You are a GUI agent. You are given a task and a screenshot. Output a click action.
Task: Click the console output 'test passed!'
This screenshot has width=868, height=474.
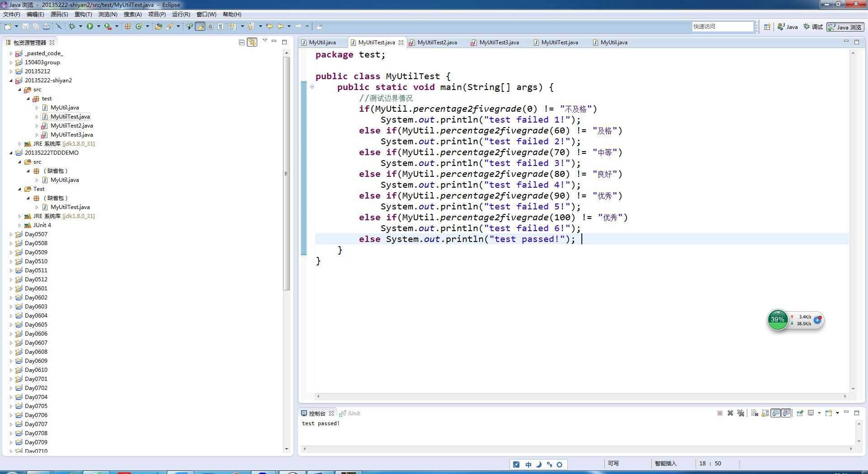click(x=321, y=423)
